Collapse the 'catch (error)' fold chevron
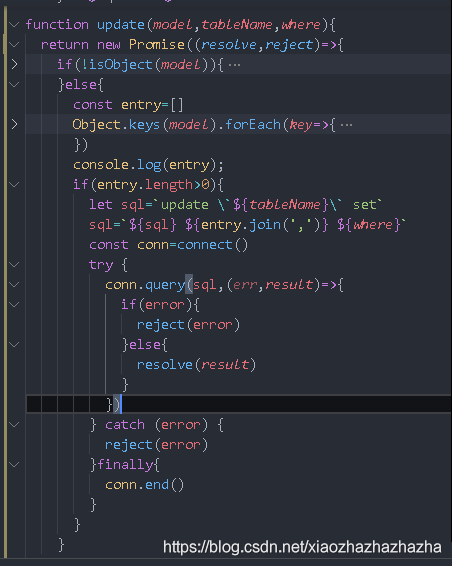452x566 pixels. (x=14, y=425)
